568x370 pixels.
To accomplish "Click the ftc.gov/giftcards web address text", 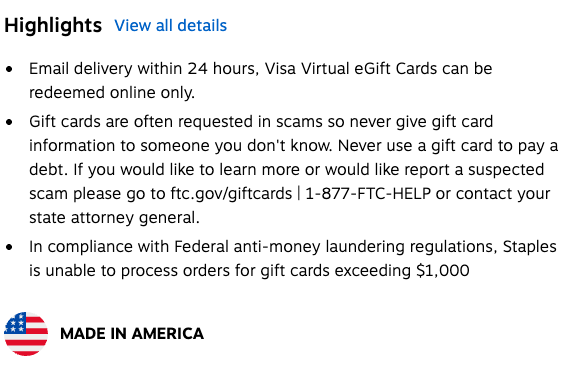I will pos(231,194).
